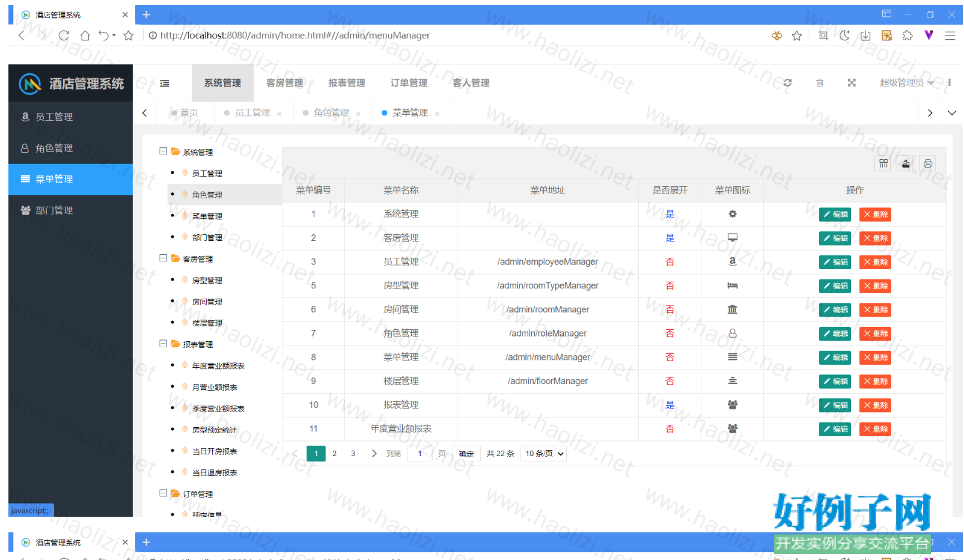Image resolution: width=964 pixels, height=560 pixels.
Task: Click 编辑 button for 系统管理 row
Action: (835, 215)
